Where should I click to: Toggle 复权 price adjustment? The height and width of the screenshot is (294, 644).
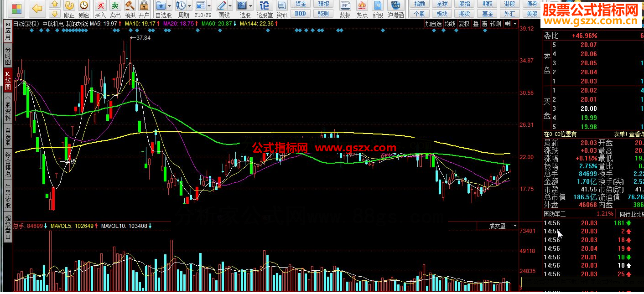point(464,24)
